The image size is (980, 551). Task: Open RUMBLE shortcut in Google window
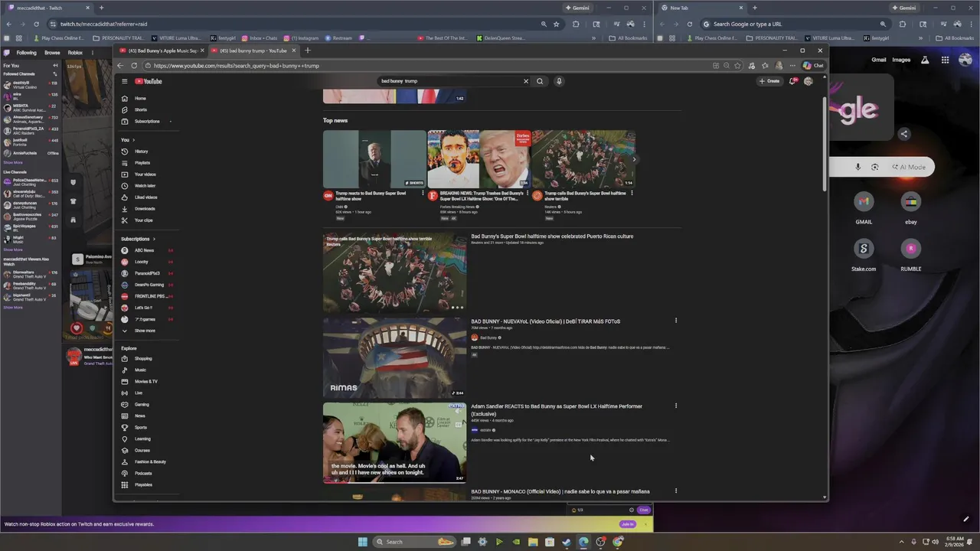(910, 254)
